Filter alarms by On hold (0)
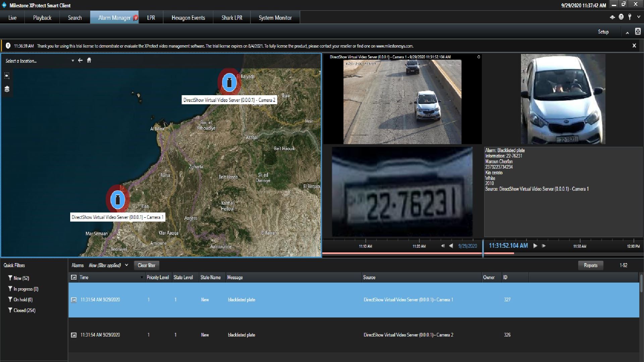The height and width of the screenshot is (362, 644). tap(20, 300)
